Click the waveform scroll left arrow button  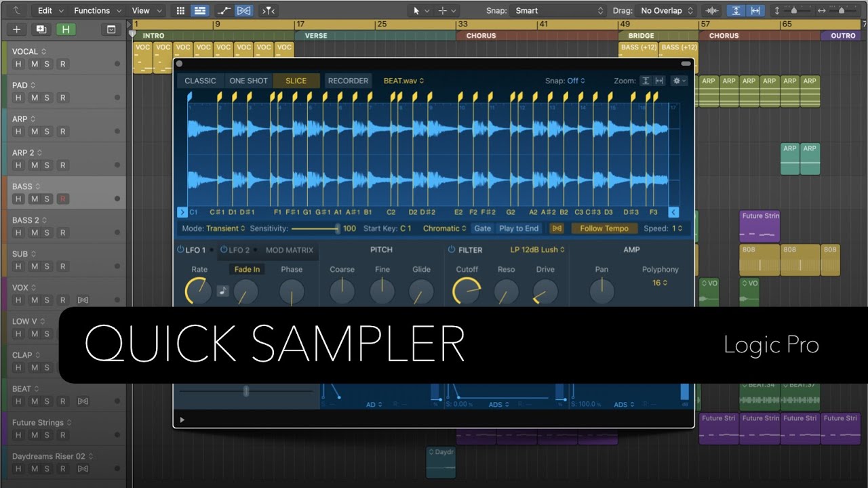click(x=182, y=211)
